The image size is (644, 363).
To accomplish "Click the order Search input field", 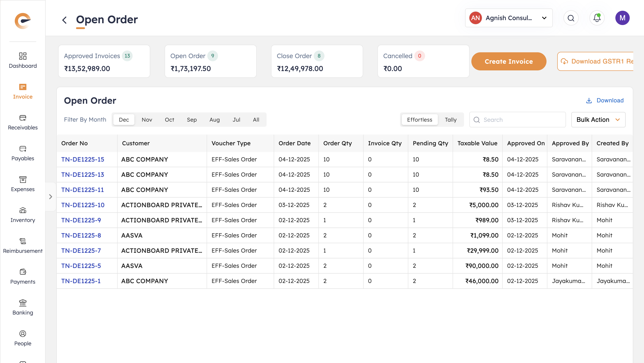I will pos(521,120).
